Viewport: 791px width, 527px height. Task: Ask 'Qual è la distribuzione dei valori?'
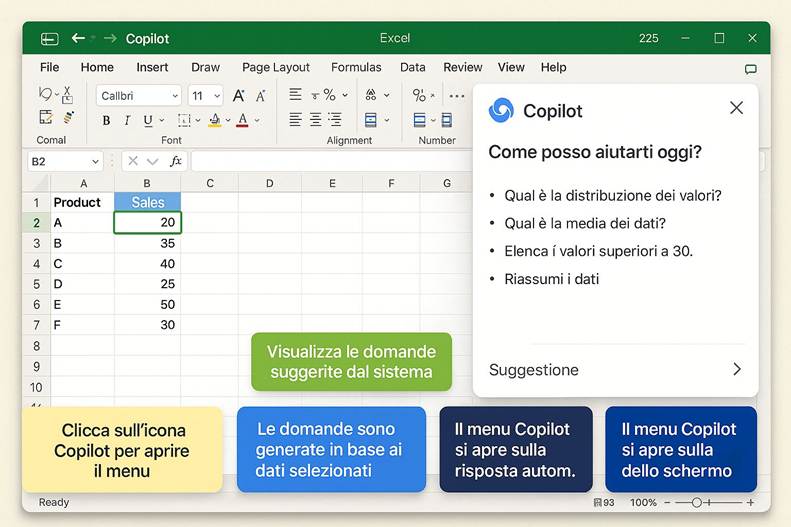tap(613, 195)
